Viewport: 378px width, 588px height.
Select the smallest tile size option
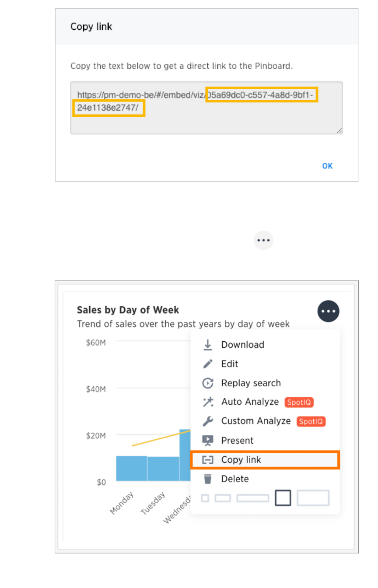[205, 498]
